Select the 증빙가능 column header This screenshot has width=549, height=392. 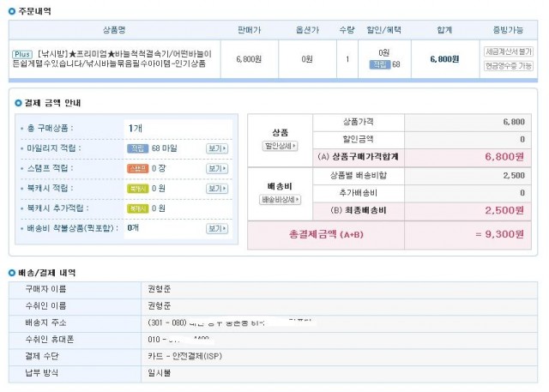pos(508,30)
